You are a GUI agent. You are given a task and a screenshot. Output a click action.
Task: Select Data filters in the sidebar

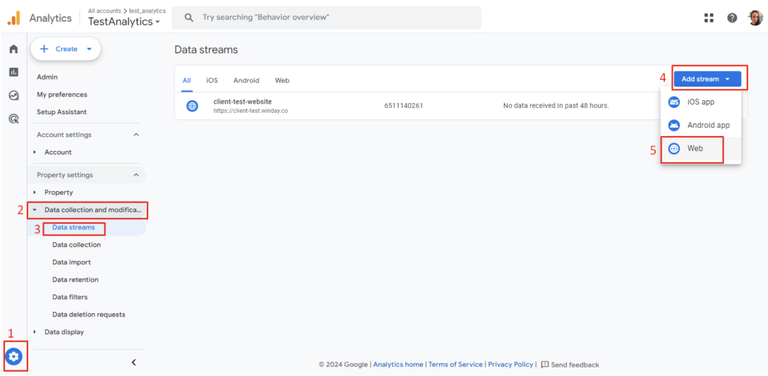pos(70,297)
